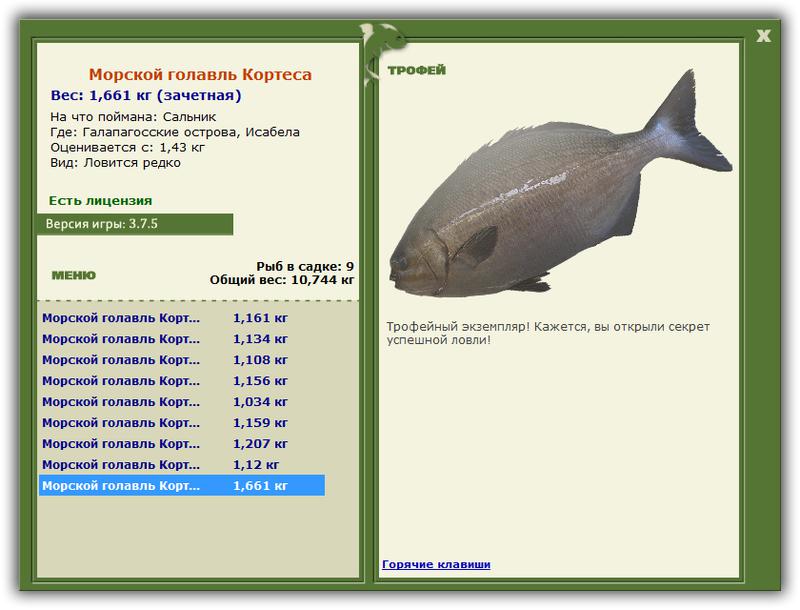Select the 1,12 кг fish row
Viewport: 800px width, 610px height.
click(182, 464)
